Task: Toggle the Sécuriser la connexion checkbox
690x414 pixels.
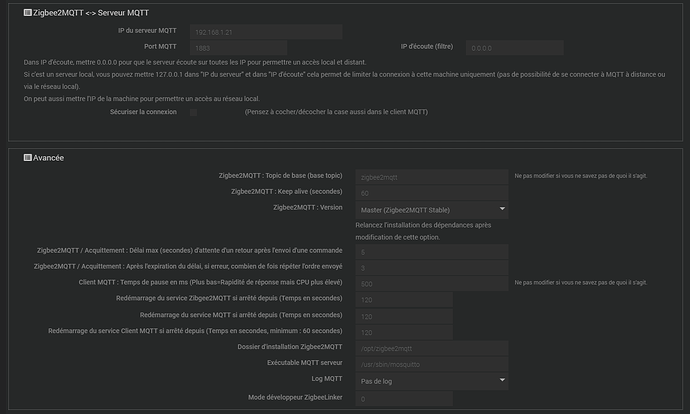Action: point(194,112)
